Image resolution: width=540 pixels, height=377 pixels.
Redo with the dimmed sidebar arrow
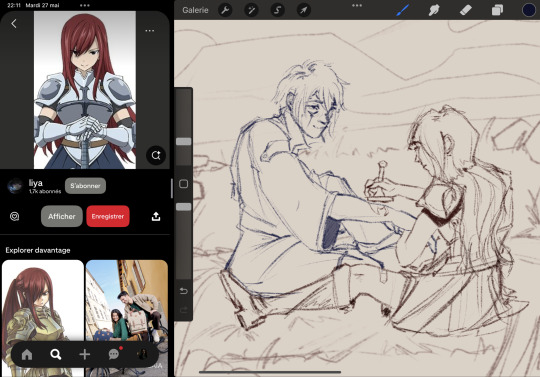click(x=184, y=310)
